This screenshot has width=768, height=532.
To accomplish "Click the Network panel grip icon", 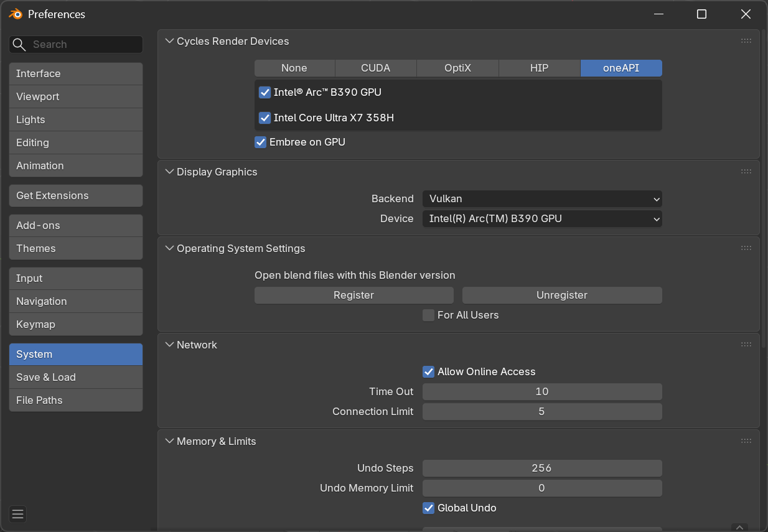I will [x=746, y=344].
